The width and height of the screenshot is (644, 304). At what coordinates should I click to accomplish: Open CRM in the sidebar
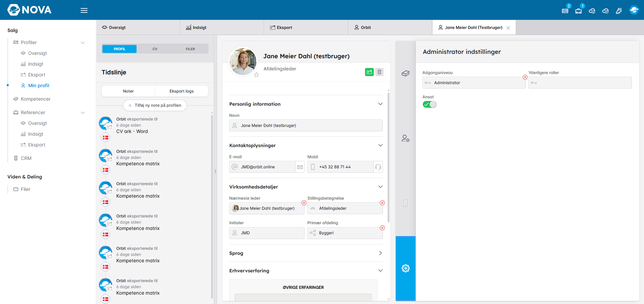tap(26, 158)
